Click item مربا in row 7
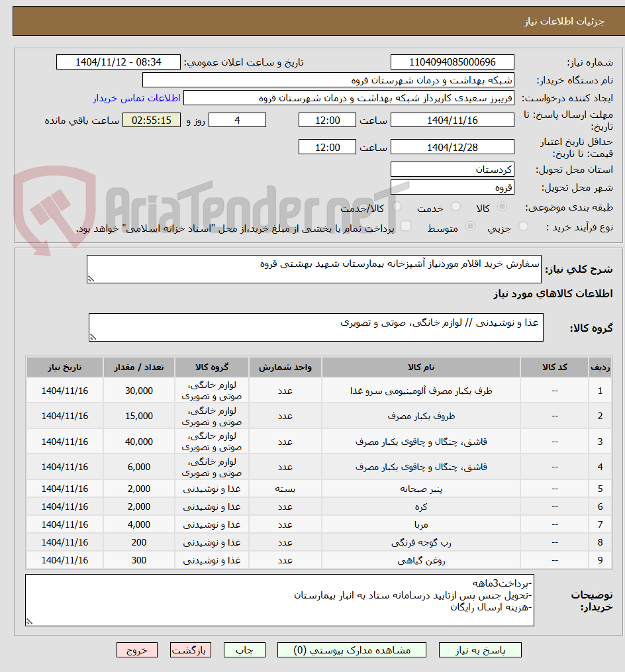625x672 pixels. [421, 525]
